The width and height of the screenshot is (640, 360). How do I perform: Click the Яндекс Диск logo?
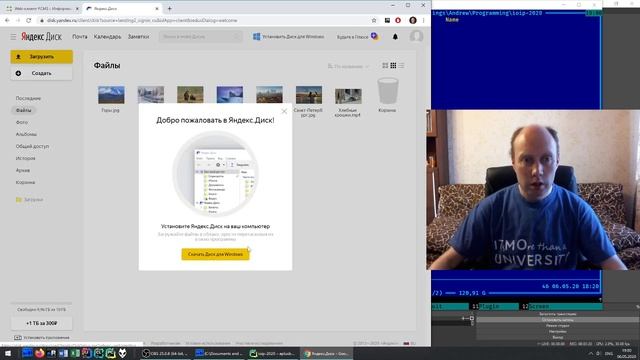click(x=42, y=37)
